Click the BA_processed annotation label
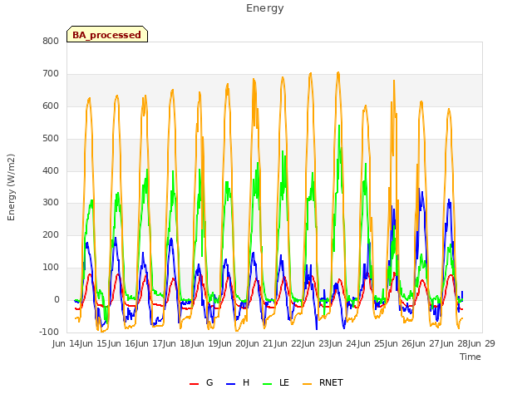 [x=107, y=35]
